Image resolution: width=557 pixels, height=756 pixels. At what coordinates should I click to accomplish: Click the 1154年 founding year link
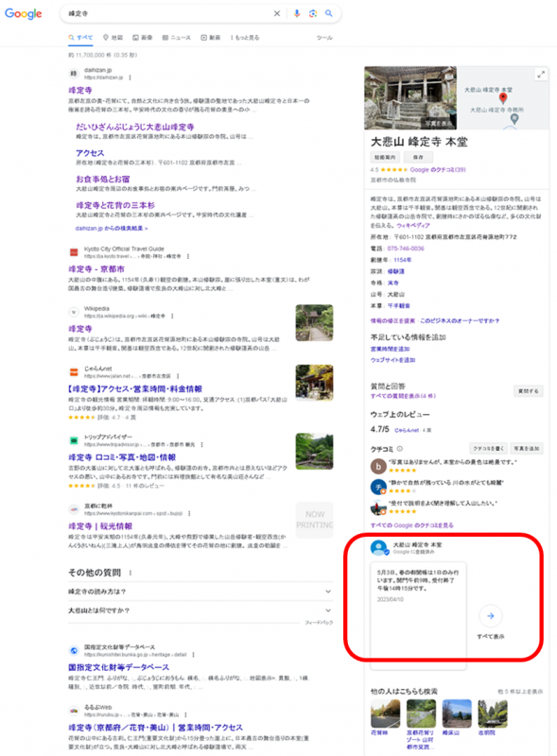coord(403,260)
